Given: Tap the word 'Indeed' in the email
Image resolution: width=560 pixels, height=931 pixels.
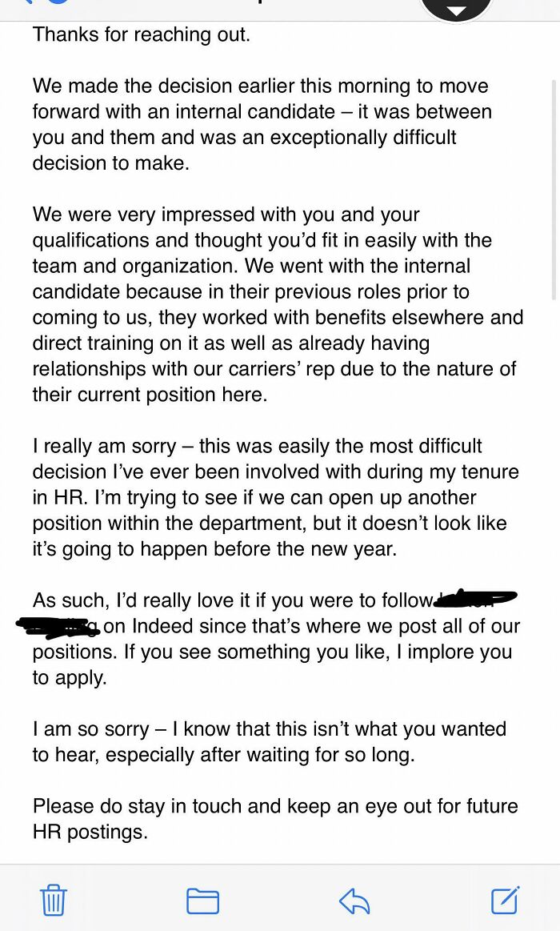Looking at the screenshot, I should (162, 626).
